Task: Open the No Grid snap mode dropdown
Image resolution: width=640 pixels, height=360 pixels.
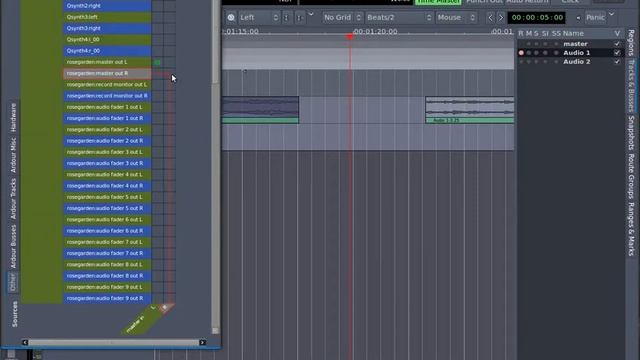Action: click(342, 18)
